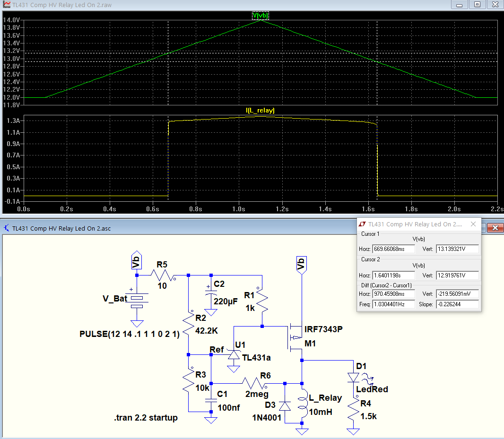504x439 pixels.
Task: Select resistor R6 2meg symbol
Action: (254, 383)
